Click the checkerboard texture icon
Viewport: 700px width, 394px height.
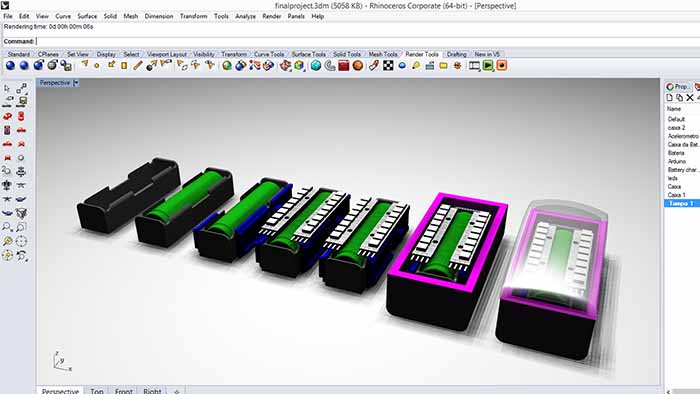(x=388, y=66)
